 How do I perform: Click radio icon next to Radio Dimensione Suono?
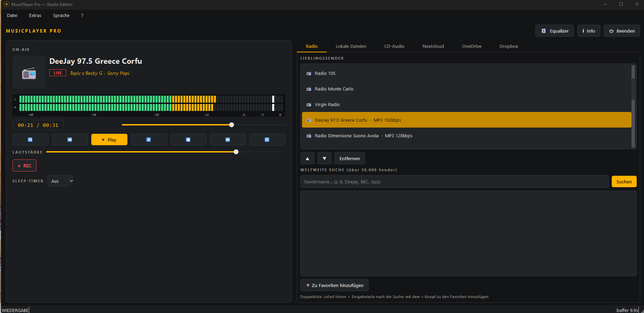click(309, 136)
